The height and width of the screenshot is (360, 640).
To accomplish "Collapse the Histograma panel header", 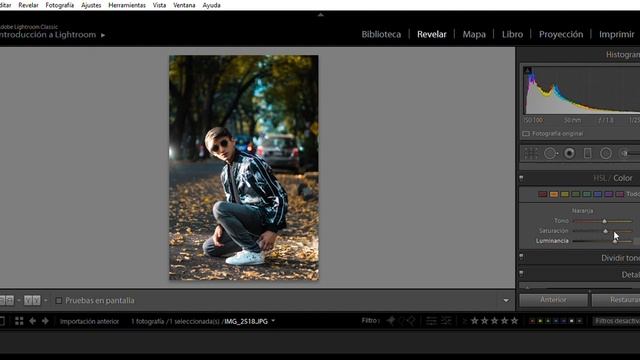I will pyautogui.click(x=622, y=55).
